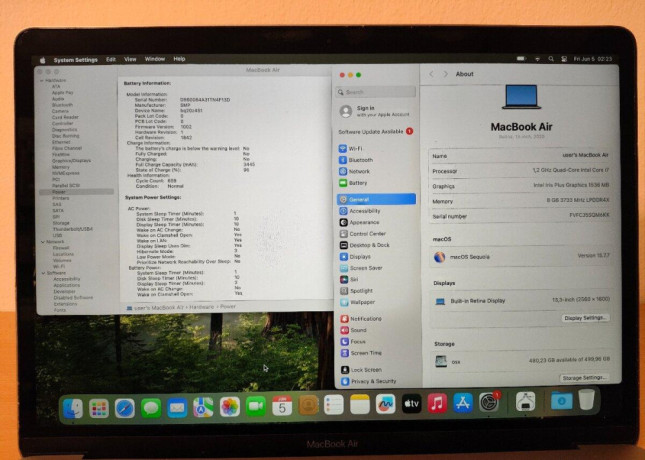Go back using the About pane back arrow
Viewport: 645px width, 460px height.
[x=432, y=74]
